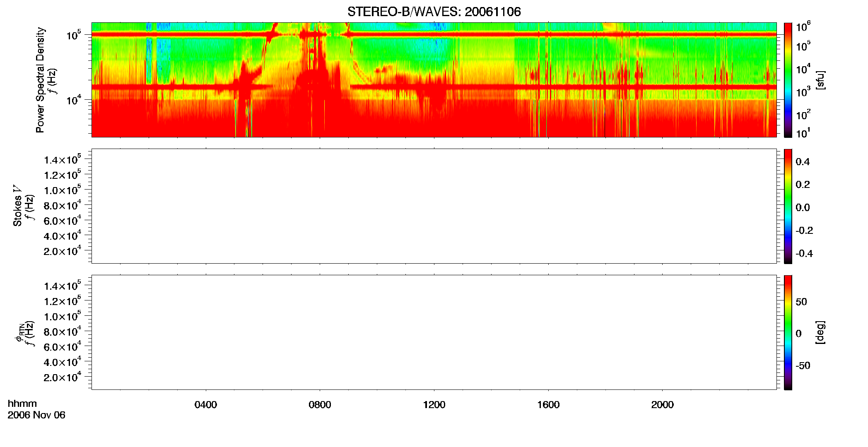868x447 pixels.
Task: Click the [sfu] color bar unit label
Action: 820,80
